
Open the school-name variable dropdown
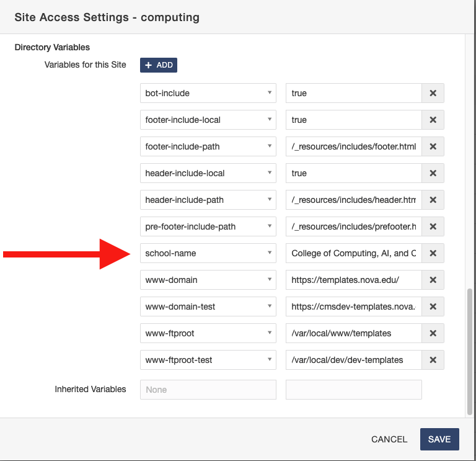tap(208, 253)
